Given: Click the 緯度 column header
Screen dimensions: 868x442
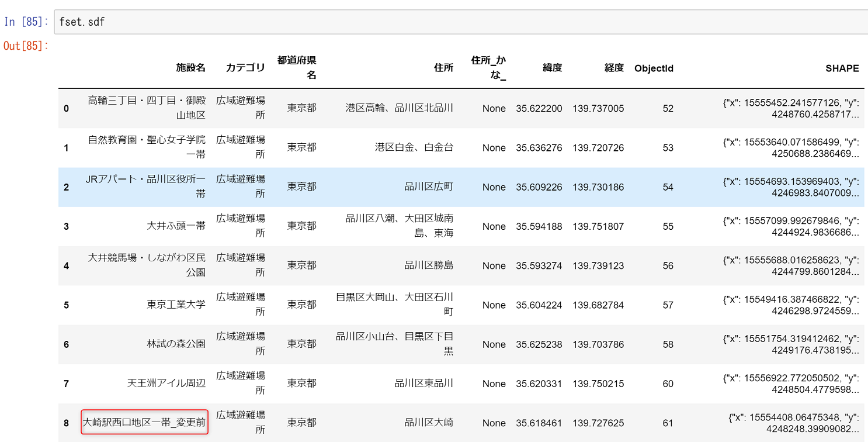Looking at the screenshot, I should 552,68.
